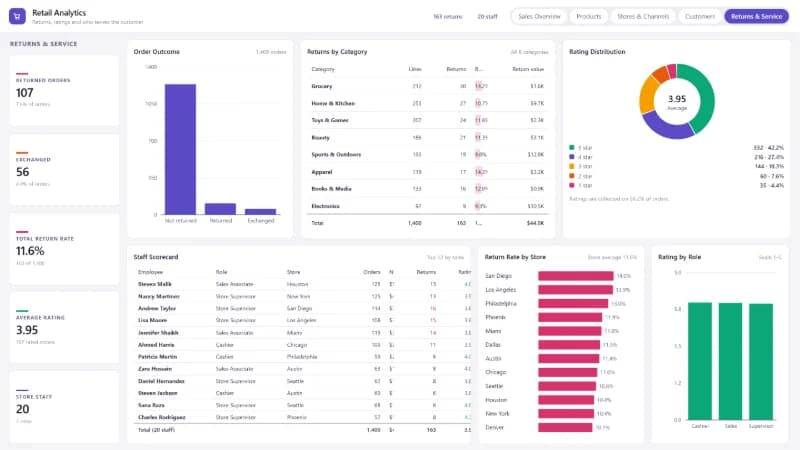Viewport: 800px width, 450px height.
Task: Select employee Jennifer Shaikh row
Action: coord(303,333)
